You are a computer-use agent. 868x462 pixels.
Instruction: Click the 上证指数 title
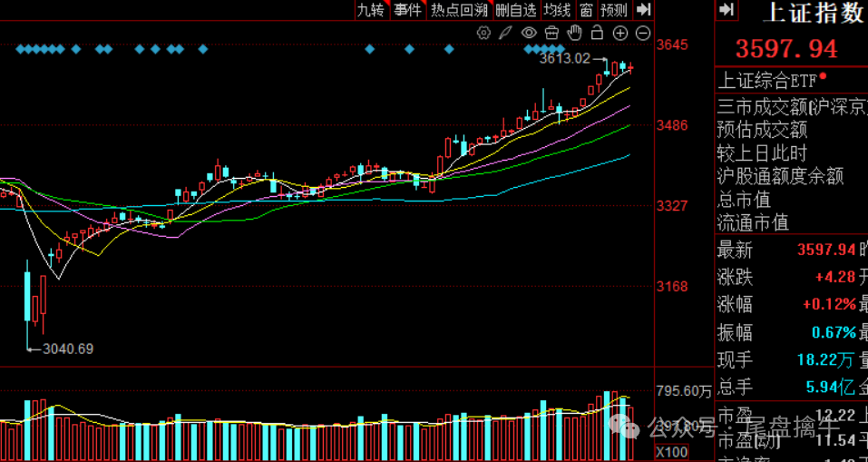812,12
